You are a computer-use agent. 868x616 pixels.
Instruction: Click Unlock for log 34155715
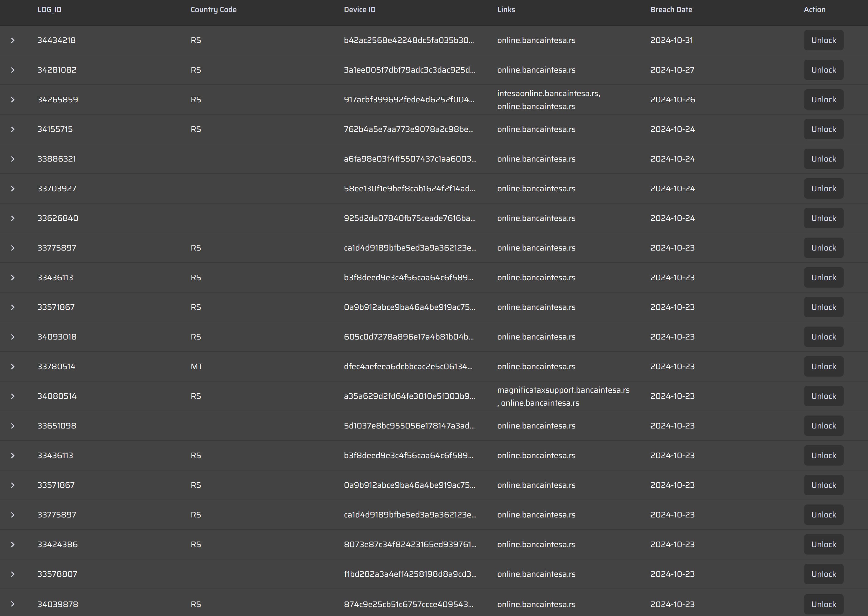[823, 129]
